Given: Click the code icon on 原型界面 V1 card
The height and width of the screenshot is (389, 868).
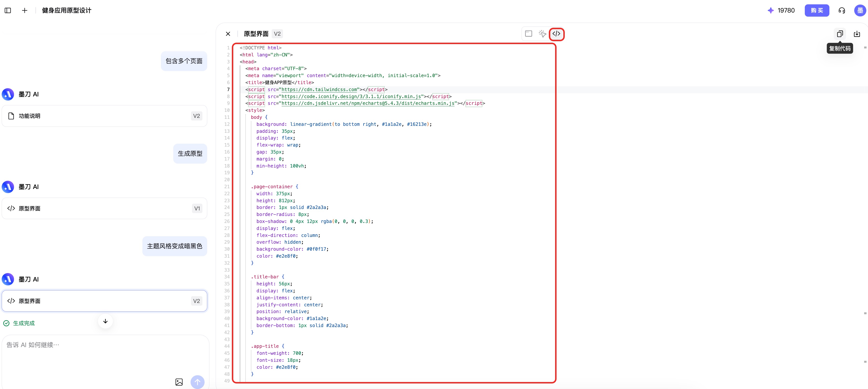Looking at the screenshot, I should (x=11, y=208).
